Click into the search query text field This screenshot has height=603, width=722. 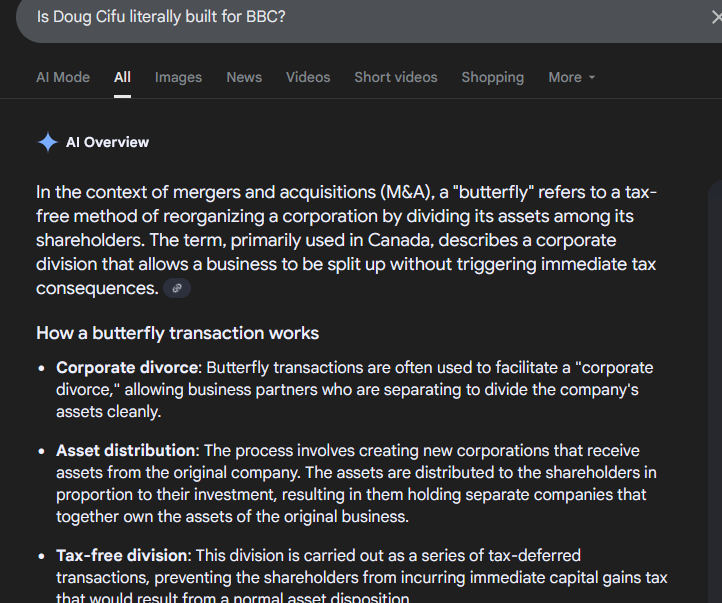pos(400,17)
